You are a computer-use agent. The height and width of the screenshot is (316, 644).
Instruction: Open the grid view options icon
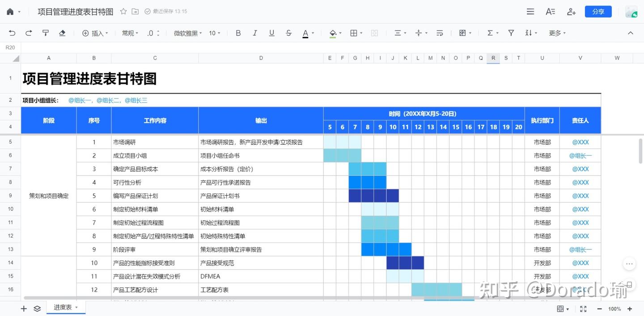560,309
